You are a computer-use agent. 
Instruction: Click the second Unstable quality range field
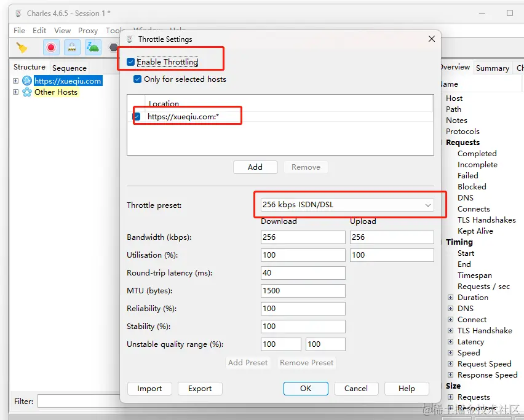pos(325,344)
